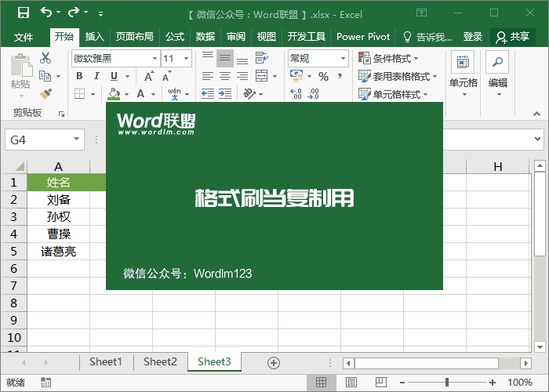The width and height of the screenshot is (549, 392).
Task: Click the Save disk icon
Action: (24, 13)
